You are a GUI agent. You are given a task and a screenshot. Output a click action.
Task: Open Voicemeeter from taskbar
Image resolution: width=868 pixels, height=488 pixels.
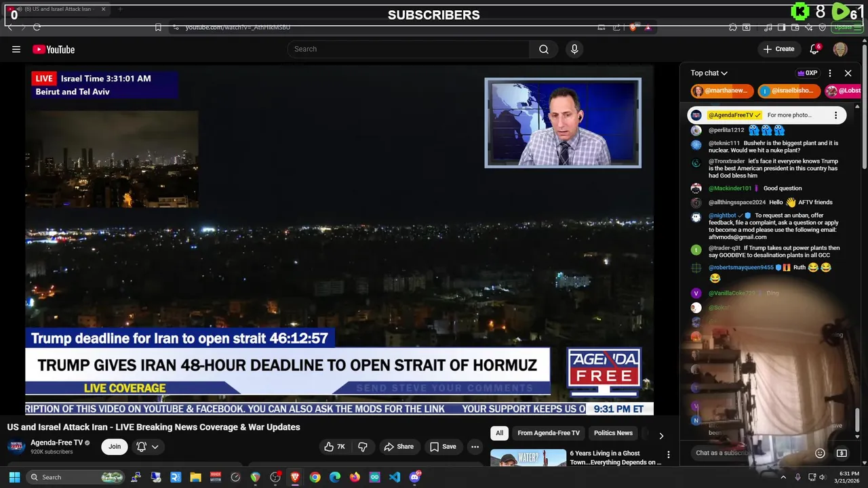click(216, 477)
